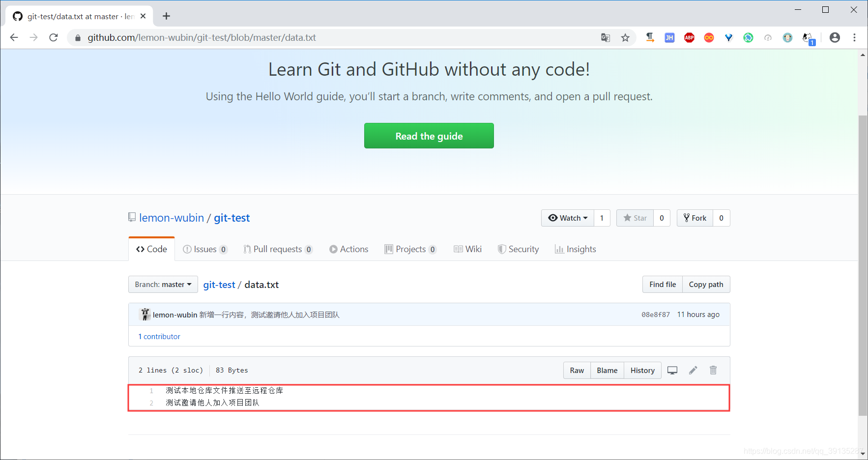
Task: Click git-test breadcrumb link
Action: point(219,285)
